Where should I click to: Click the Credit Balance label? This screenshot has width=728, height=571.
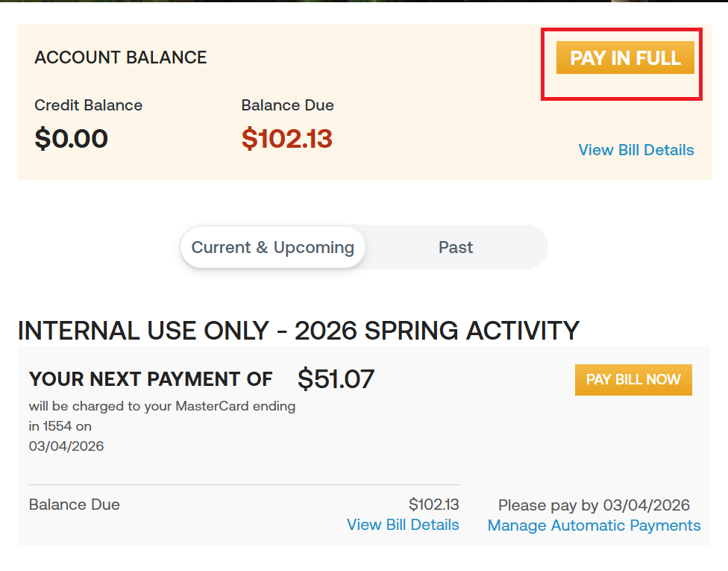click(88, 105)
